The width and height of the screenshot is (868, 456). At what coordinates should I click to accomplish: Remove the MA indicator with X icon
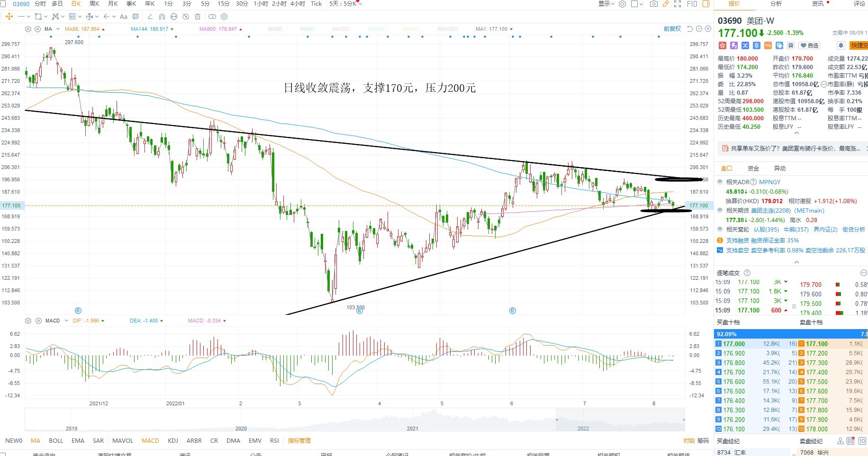click(38, 29)
